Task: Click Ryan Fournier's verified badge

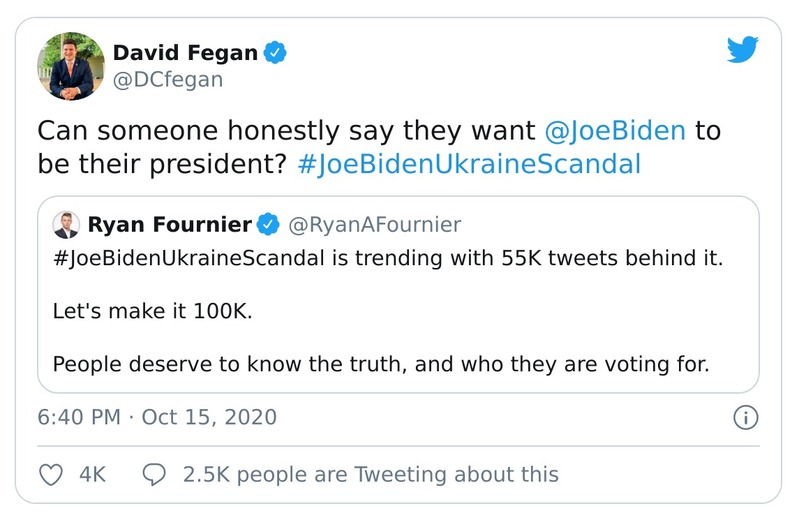Action: tap(269, 223)
